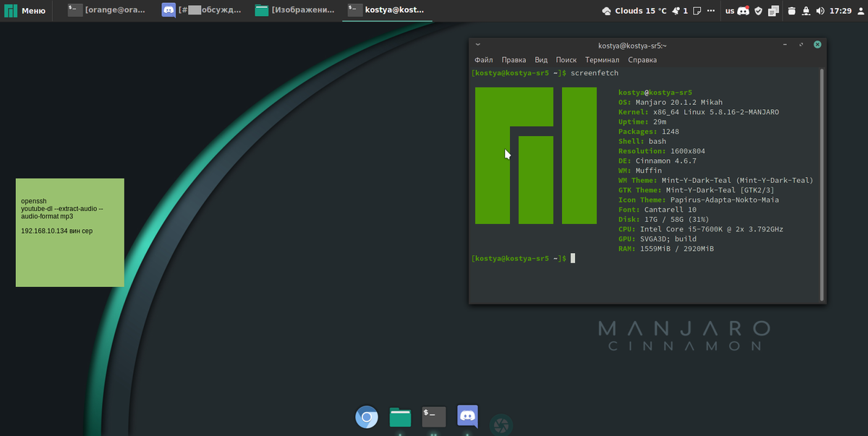The height and width of the screenshot is (436, 868).
Task: Launch the screenshot camera tool from the dock
Action: [500, 424]
